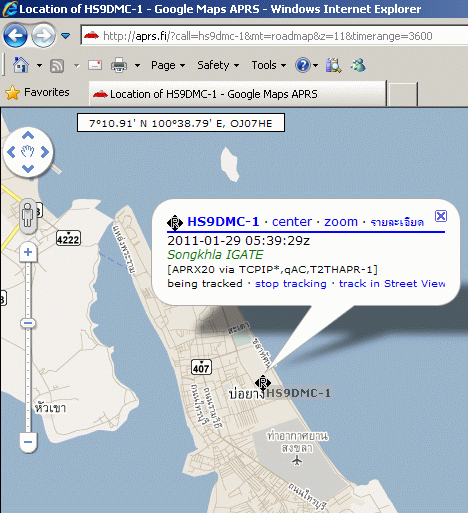
Task: Click the aprs.fi address bar
Action: pos(274,36)
